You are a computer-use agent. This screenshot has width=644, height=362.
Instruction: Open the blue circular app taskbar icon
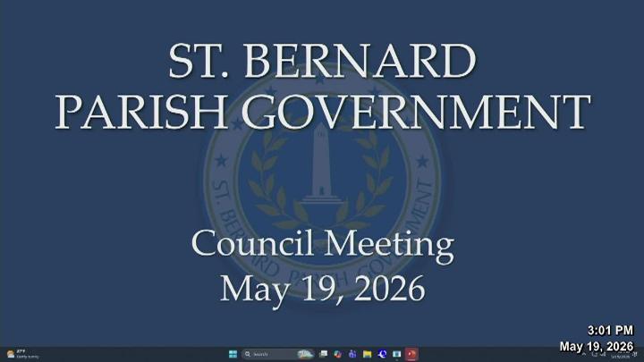382,354
